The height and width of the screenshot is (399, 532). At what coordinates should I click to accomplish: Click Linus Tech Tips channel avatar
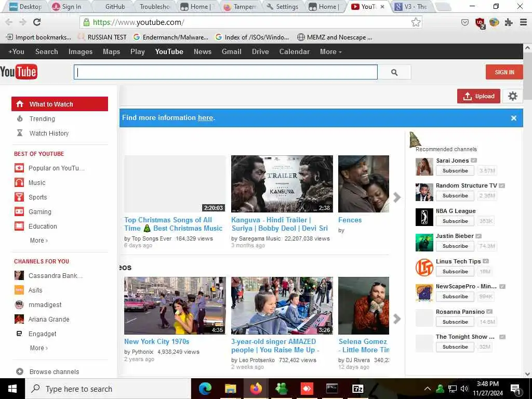(x=424, y=268)
